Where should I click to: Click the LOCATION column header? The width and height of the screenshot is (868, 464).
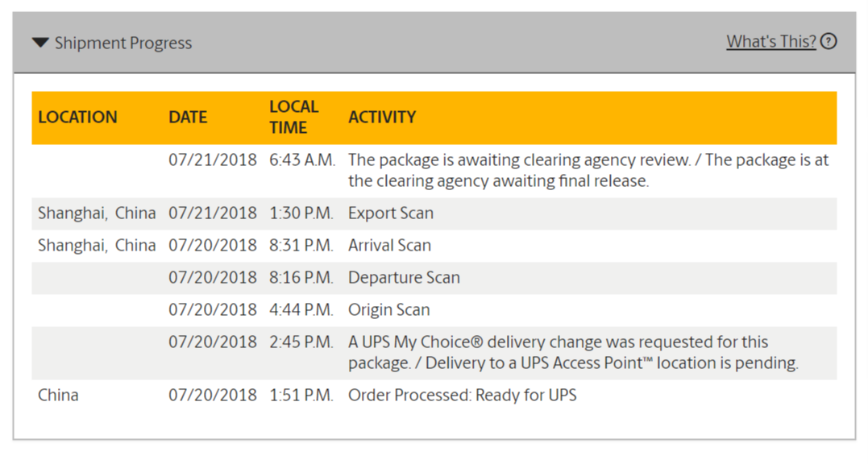tap(77, 118)
